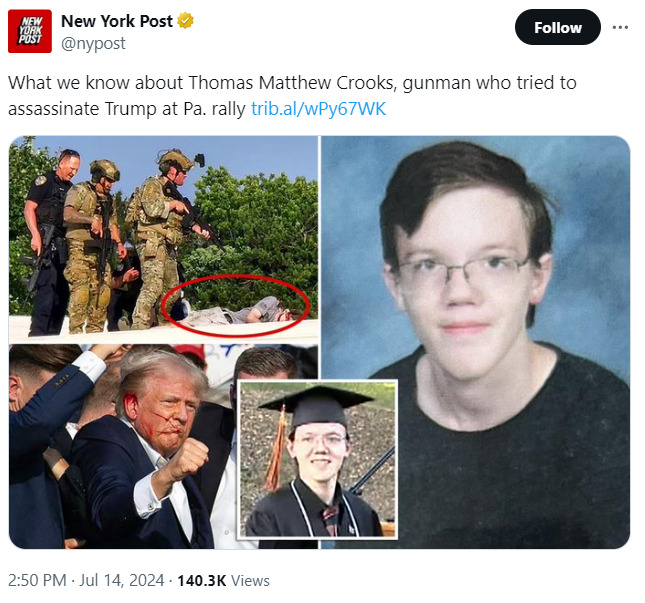Viewport: 645px width, 603px height.
Task: Click the 140.3K view count number
Action: (202, 580)
